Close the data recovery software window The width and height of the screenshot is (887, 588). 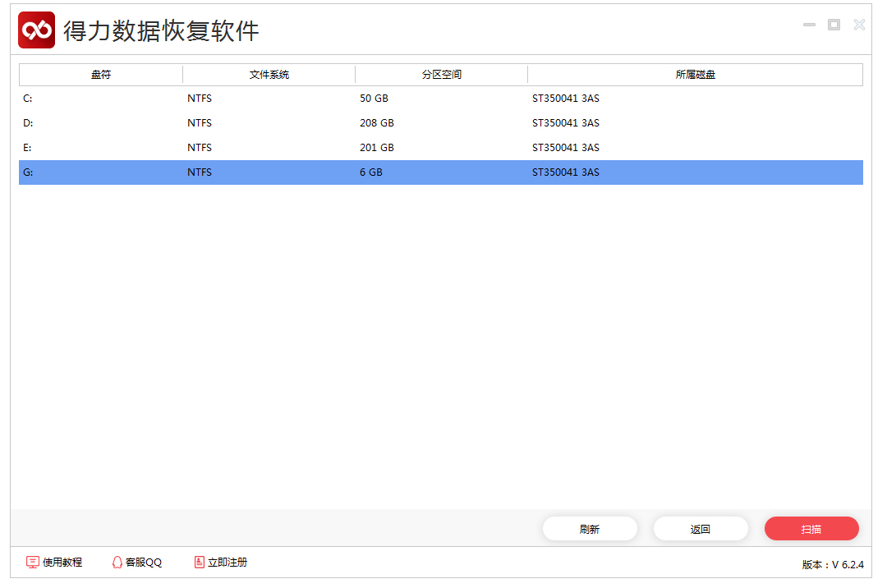point(859,25)
